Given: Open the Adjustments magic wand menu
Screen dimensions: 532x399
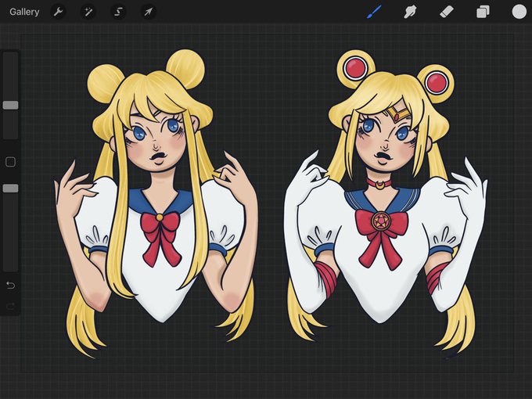Looking at the screenshot, I should (88, 13).
